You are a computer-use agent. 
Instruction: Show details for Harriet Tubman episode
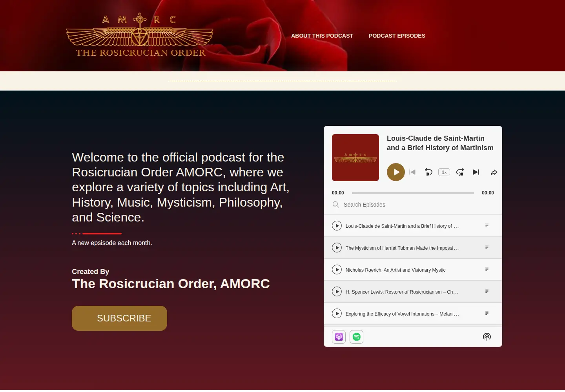[x=487, y=247]
